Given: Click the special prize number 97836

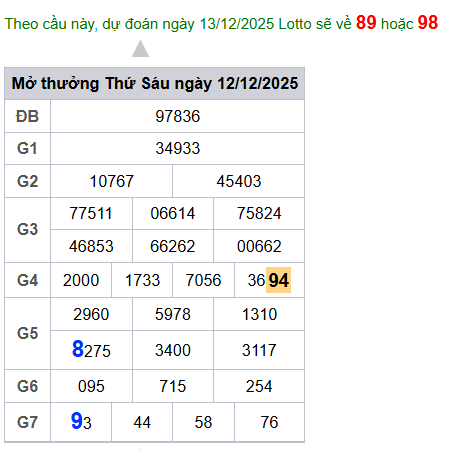Looking at the screenshot, I should pos(178,116).
